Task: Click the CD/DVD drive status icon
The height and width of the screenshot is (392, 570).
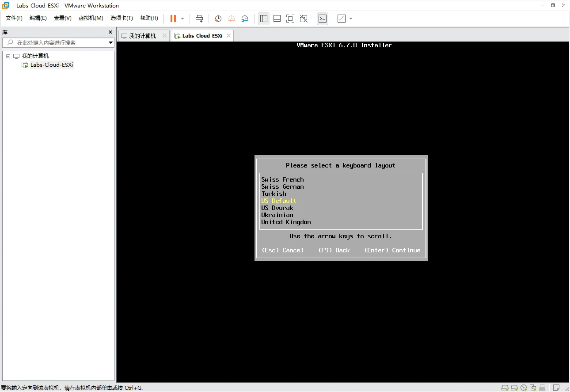Action: coord(524,388)
